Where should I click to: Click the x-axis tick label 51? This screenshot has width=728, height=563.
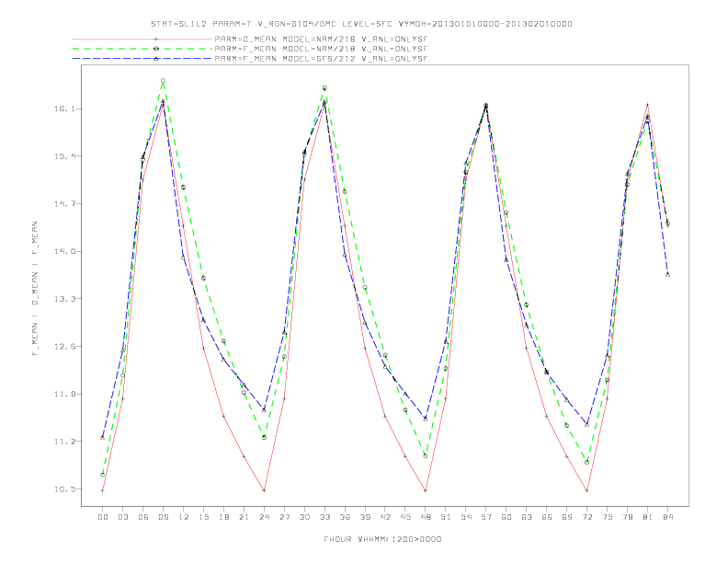tap(446, 517)
